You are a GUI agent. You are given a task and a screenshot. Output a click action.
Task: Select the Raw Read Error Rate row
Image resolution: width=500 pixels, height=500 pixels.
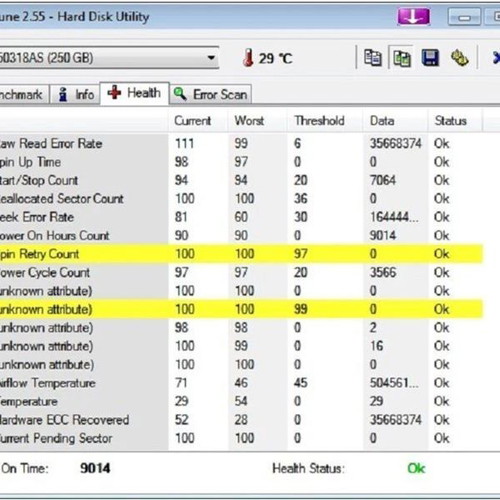[241, 144]
